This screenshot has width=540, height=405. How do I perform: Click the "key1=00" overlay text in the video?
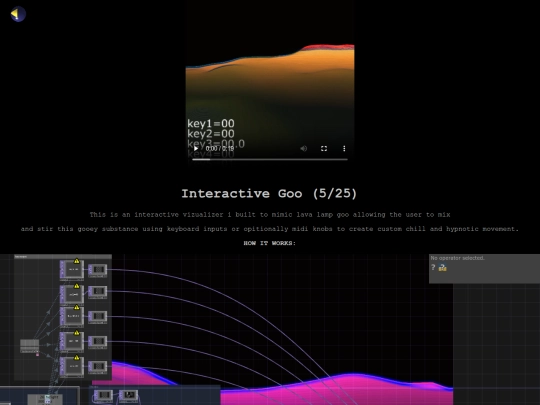211,123
